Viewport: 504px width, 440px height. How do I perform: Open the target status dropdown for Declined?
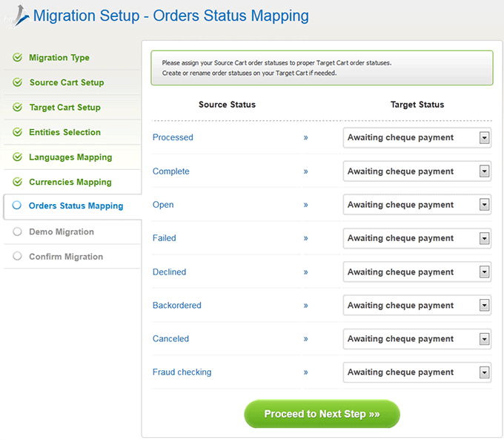pyautogui.click(x=417, y=272)
